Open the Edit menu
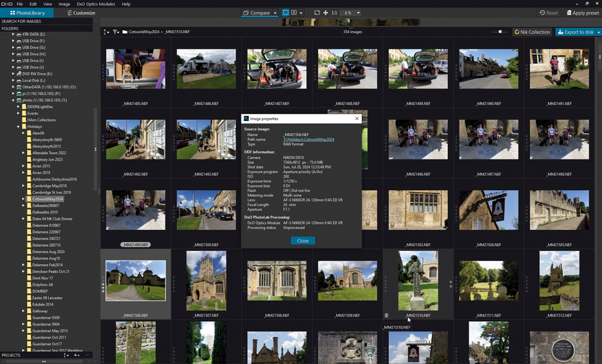The height and width of the screenshot is (364, 602). [x=33, y=4]
